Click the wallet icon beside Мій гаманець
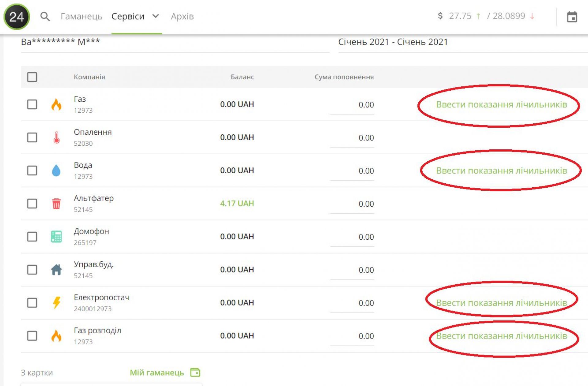Viewport: 588px width, 386px height. click(x=195, y=372)
